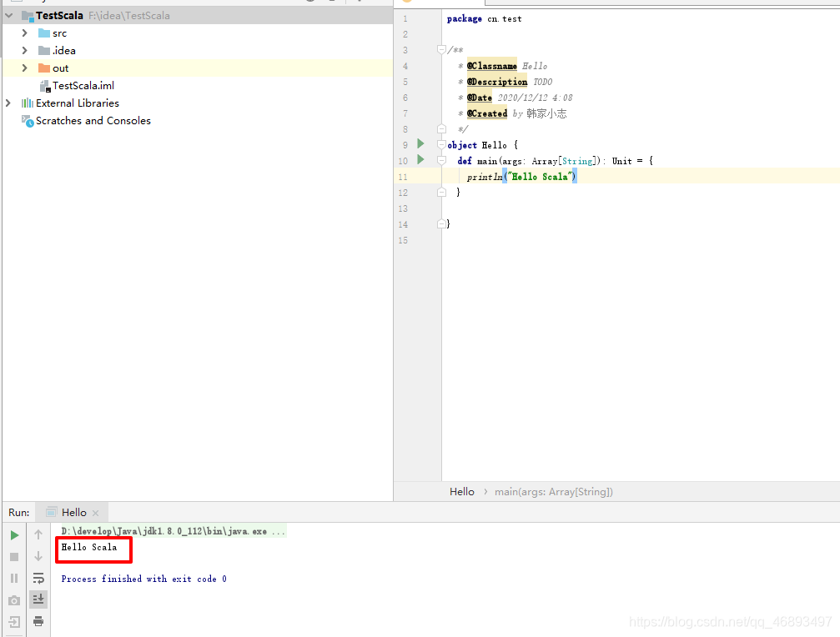Screen dimensions: 840x637
Task: Fold the main method at line 10
Action: (x=441, y=160)
